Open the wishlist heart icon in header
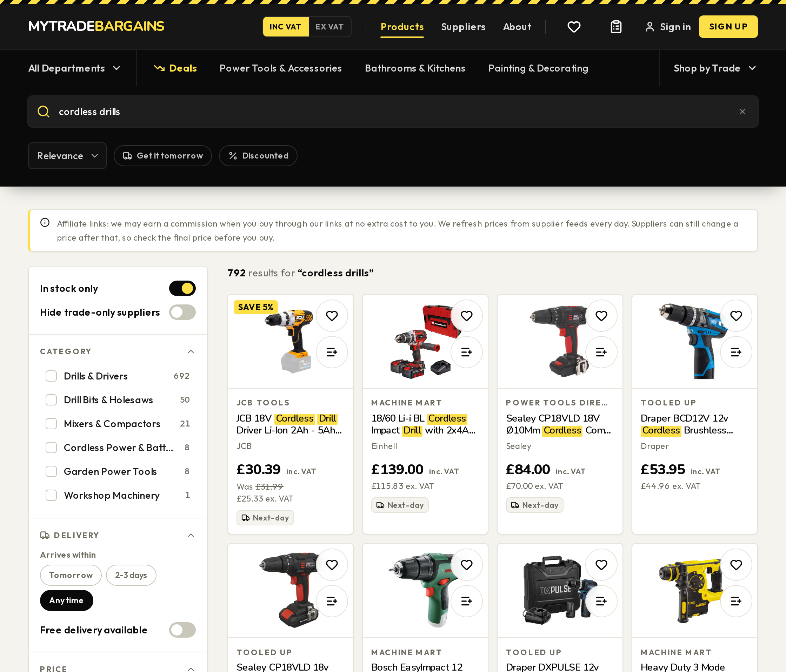This screenshot has width=786, height=672. [574, 27]
